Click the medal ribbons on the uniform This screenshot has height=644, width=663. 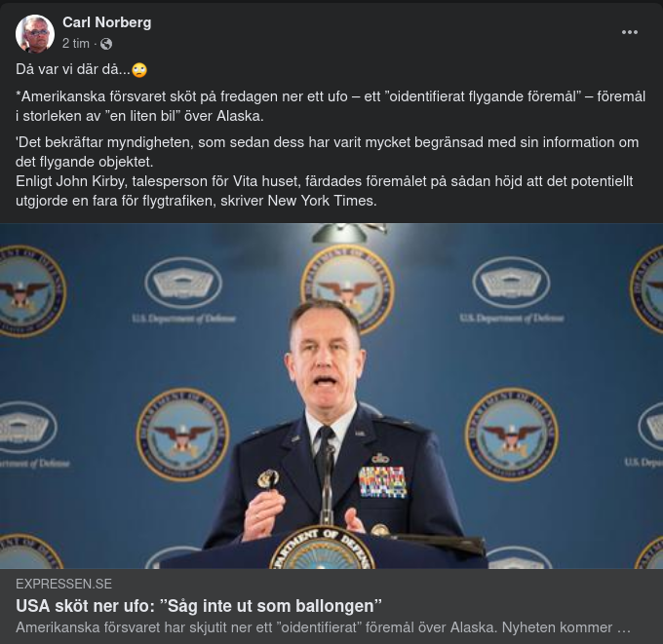(382, 481)
